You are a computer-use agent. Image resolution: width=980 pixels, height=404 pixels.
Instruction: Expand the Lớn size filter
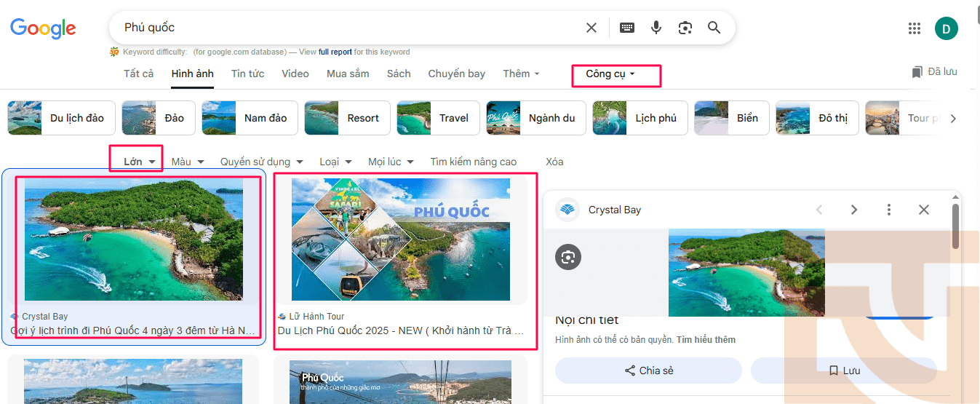pos(140,162)
